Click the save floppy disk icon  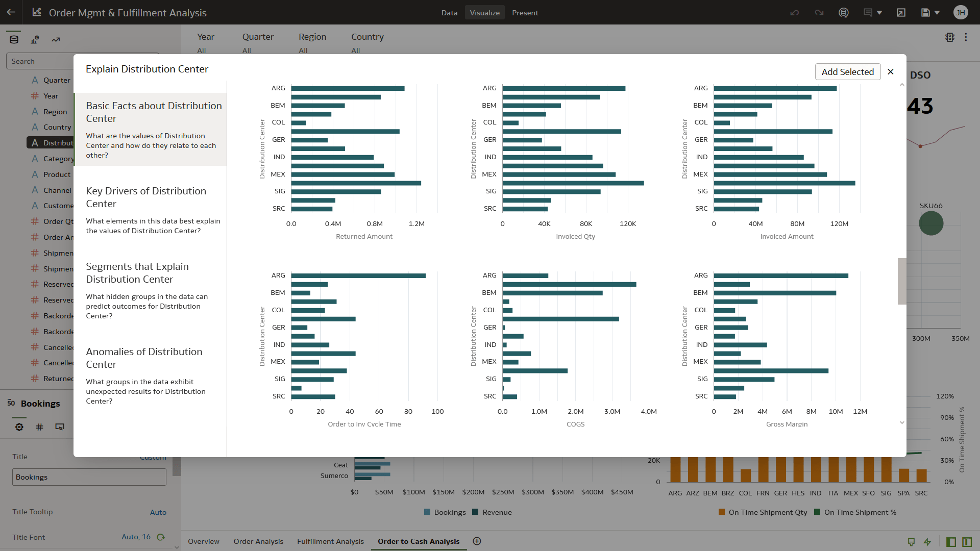(x=925, y=13)
